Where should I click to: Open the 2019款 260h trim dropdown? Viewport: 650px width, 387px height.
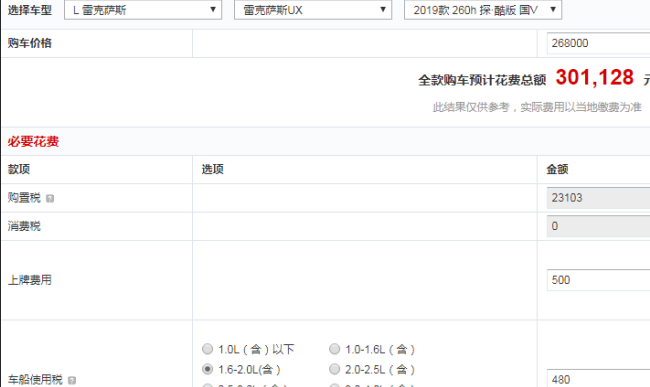[x=483, y=10]
